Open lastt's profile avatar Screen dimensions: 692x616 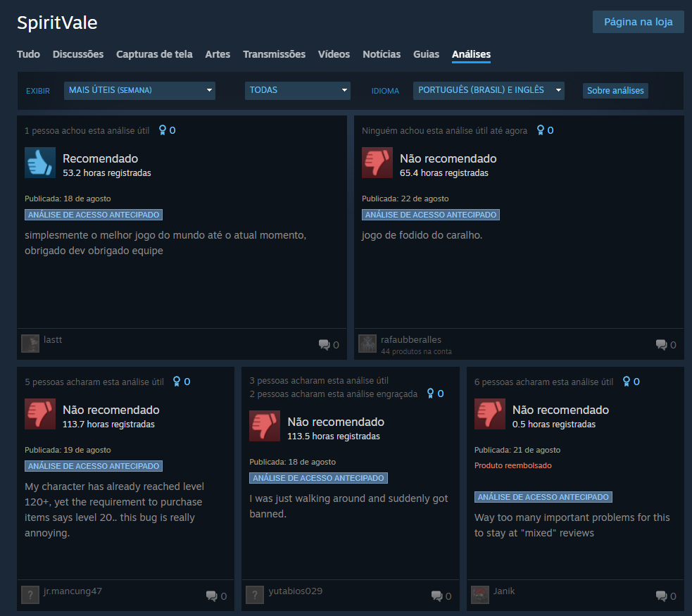coord(30,344)
